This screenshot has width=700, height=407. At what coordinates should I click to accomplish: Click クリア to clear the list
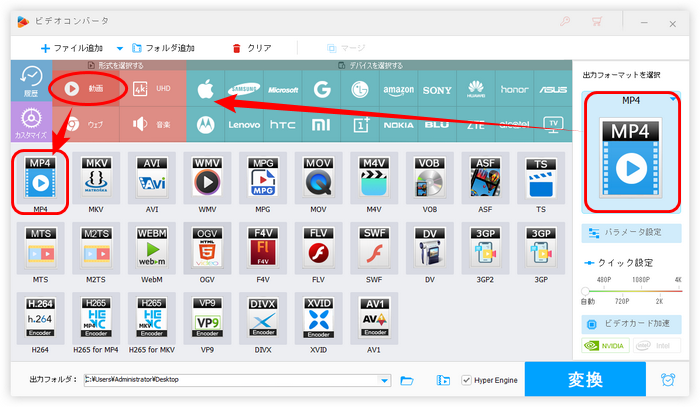tap(252, 48)
